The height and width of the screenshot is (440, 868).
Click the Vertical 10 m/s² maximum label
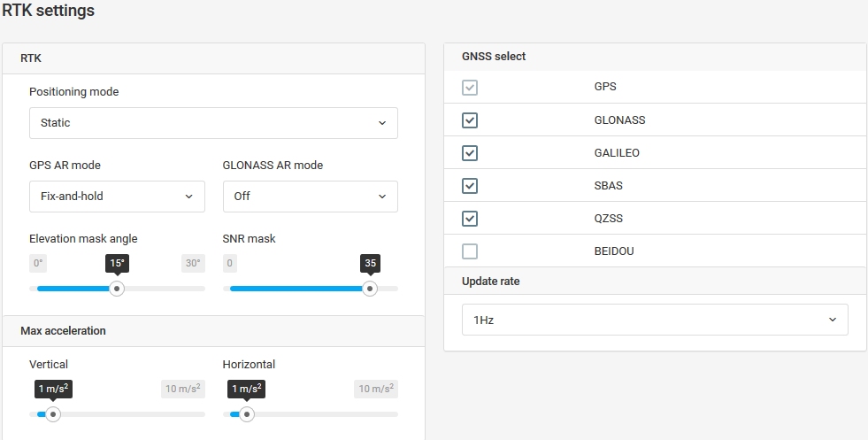(183, 389)
